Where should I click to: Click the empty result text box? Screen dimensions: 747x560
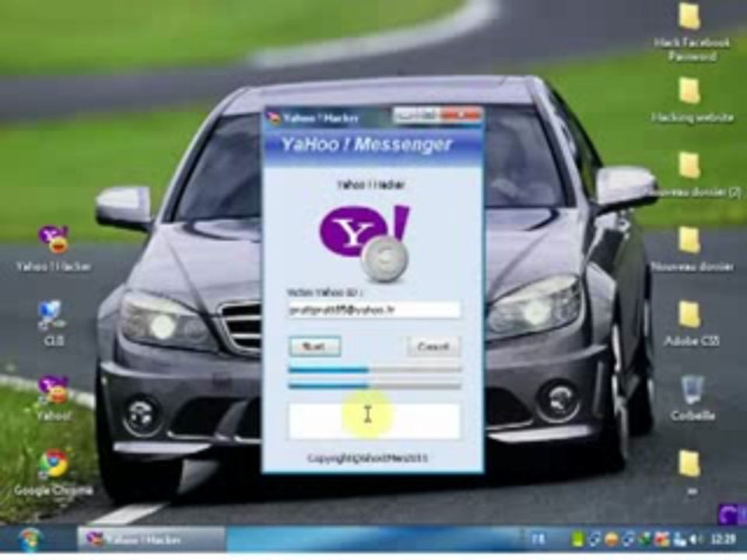[374, 421]
